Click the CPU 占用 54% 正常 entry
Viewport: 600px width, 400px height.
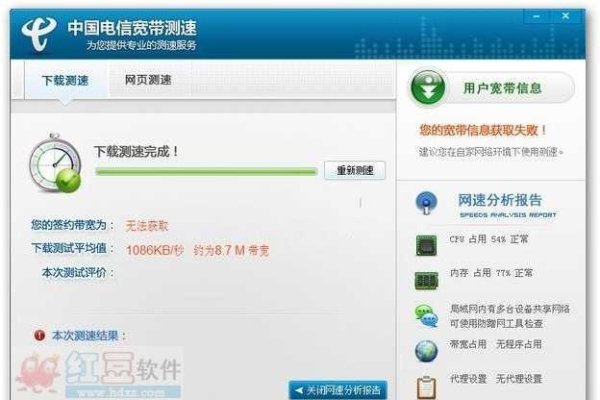[489, 239]
